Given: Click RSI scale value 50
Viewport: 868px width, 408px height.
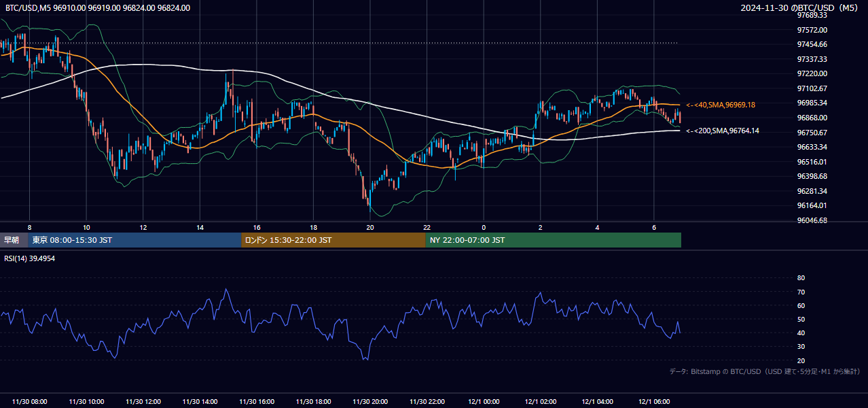Looking at the screenshot, I should [x=801, y=319].
